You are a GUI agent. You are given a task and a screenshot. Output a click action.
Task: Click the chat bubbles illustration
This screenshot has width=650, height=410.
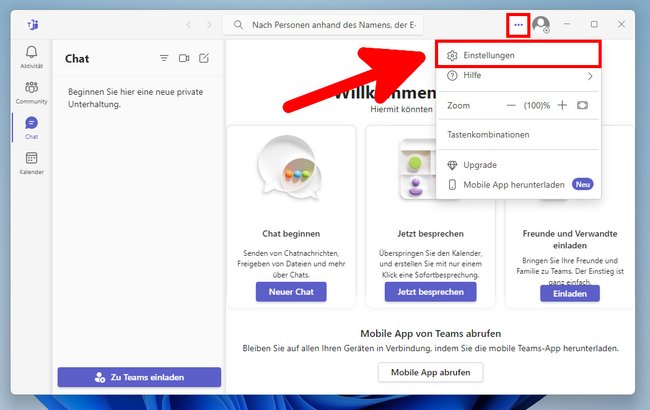point(290,168)
